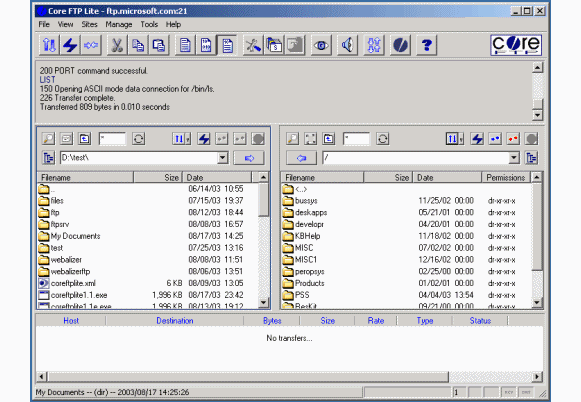Image resolution: width=581 pixels, height=402 pixels.
Task: Click the remote pane stop circle icon
Action: point(531,139)
